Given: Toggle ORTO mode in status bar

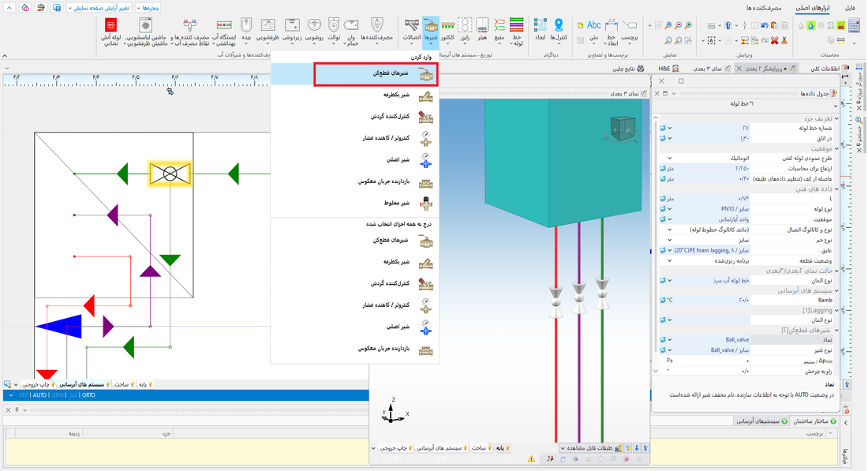Looking at the screenshot, I should (x=88, y=395).
